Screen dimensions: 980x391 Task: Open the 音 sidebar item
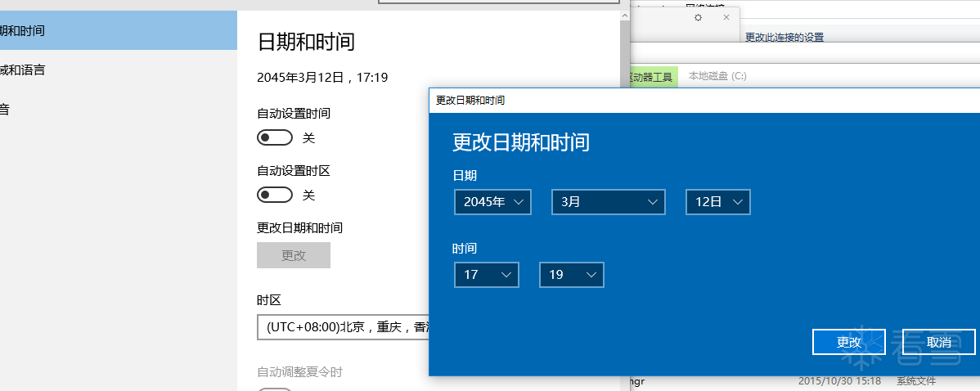tap(119, 110)
